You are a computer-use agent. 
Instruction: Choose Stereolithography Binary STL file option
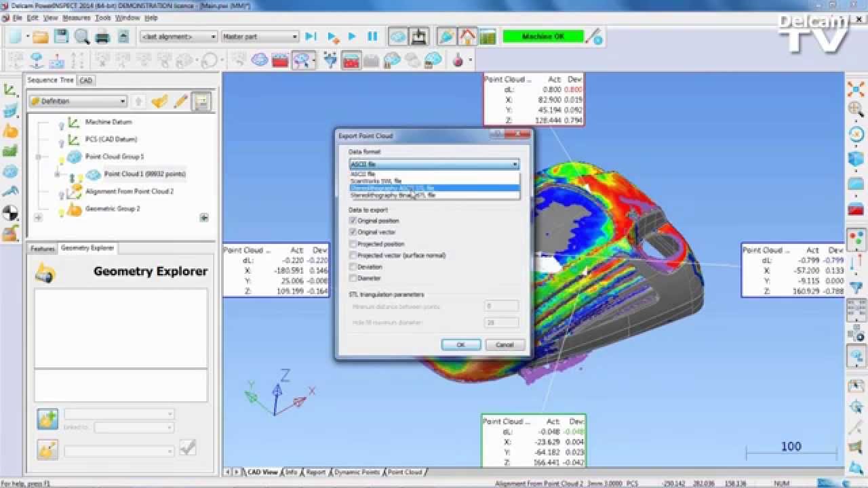[x=434, y=195]
